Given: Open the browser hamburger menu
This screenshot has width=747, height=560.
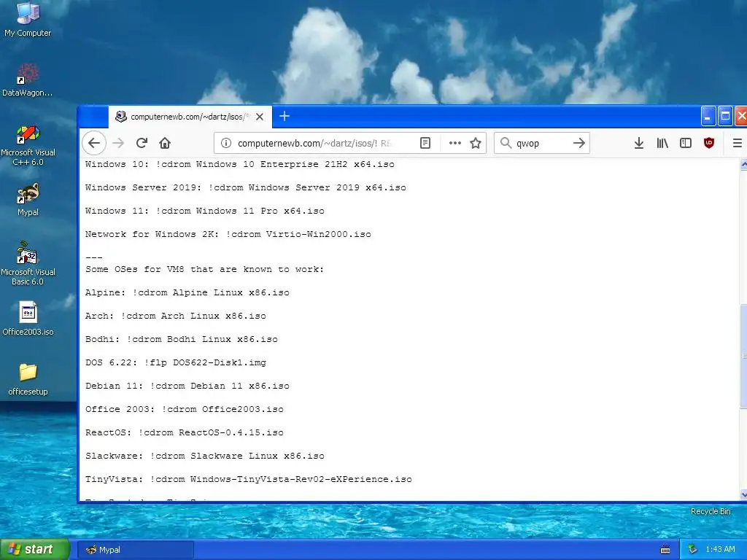Looking at the screenshot, I should click(x=737, y=143).
